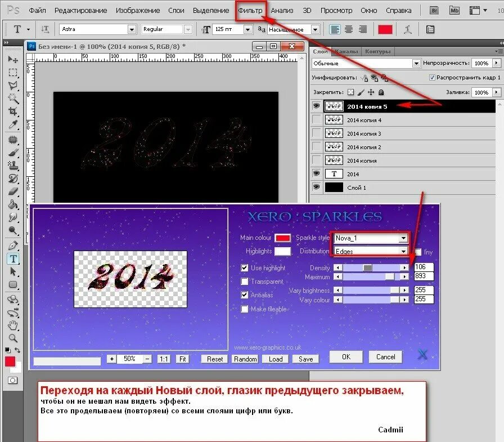Image resolution: width=504 pixels, height=442 pixels.
Task: Open the Редактирование menu
Action: (80, 10)
